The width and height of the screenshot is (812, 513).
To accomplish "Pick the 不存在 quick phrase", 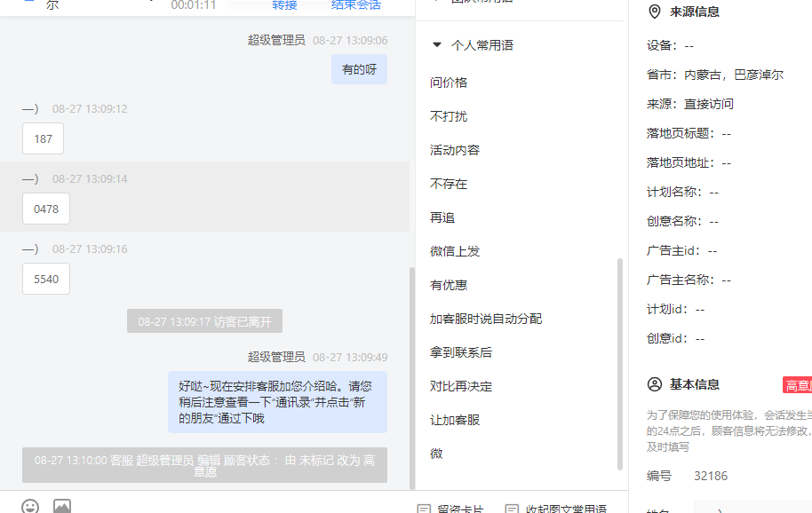I will (449, 184).
